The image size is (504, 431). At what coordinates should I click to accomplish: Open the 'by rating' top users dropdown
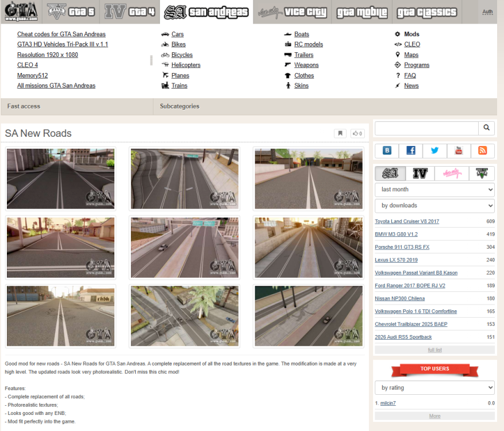click(434, 387)
